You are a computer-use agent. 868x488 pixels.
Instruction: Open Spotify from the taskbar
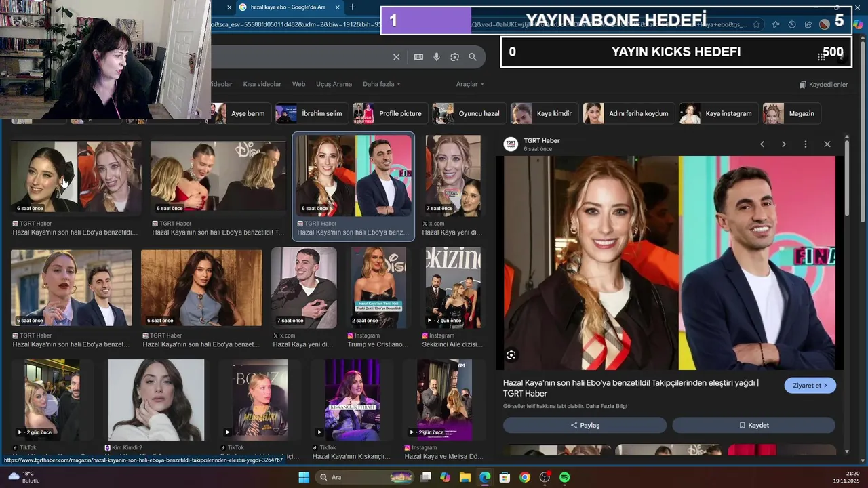click(x=565, y=477)
